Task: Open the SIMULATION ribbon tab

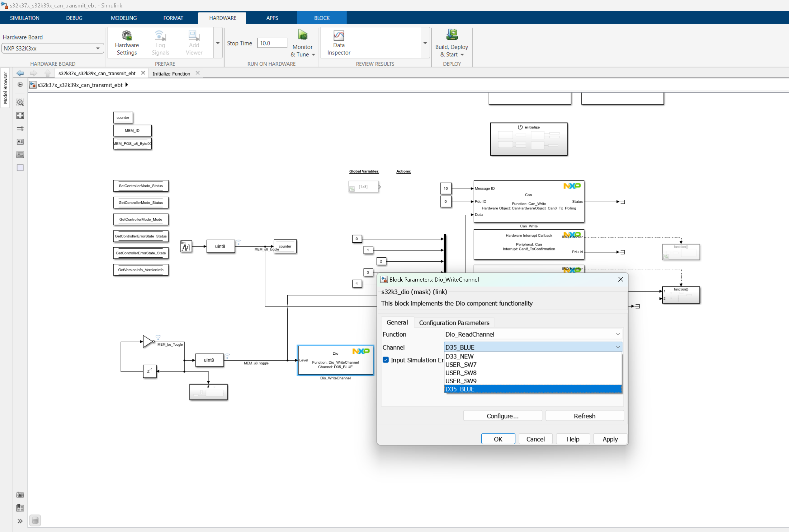Action: click(25, 18)
